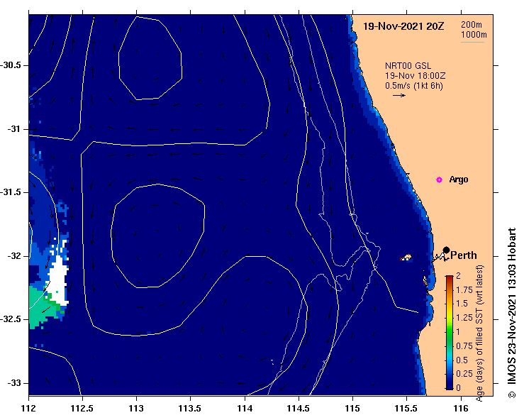524x420 pixels.
Task: Click the '2' value on the color bar
Action: (458, 275)
